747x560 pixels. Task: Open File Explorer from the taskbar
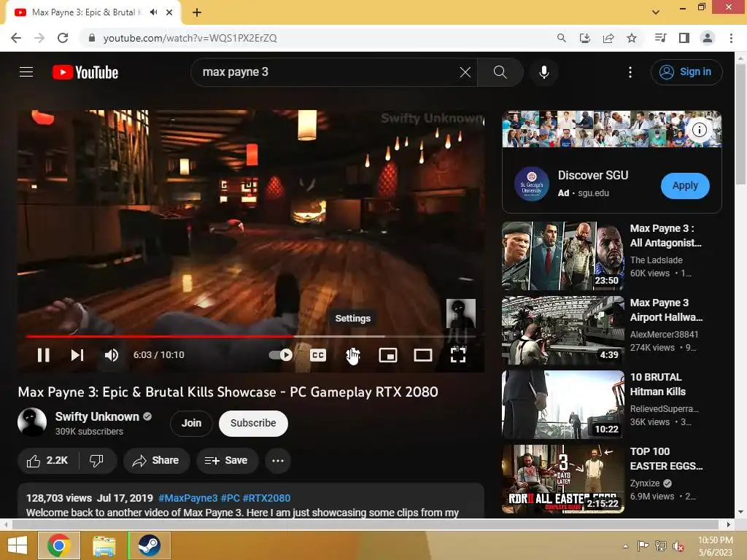pos(104,545)
